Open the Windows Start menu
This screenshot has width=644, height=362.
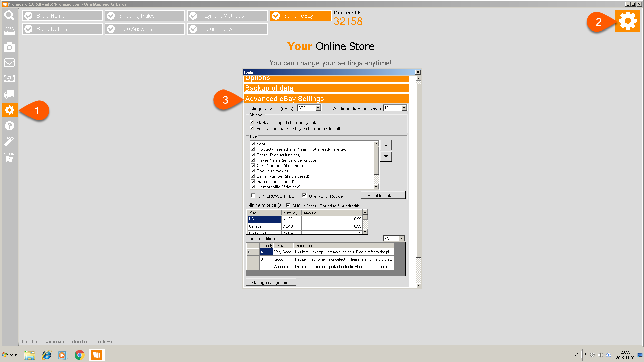pyautogui.click(x=9, y=355)
